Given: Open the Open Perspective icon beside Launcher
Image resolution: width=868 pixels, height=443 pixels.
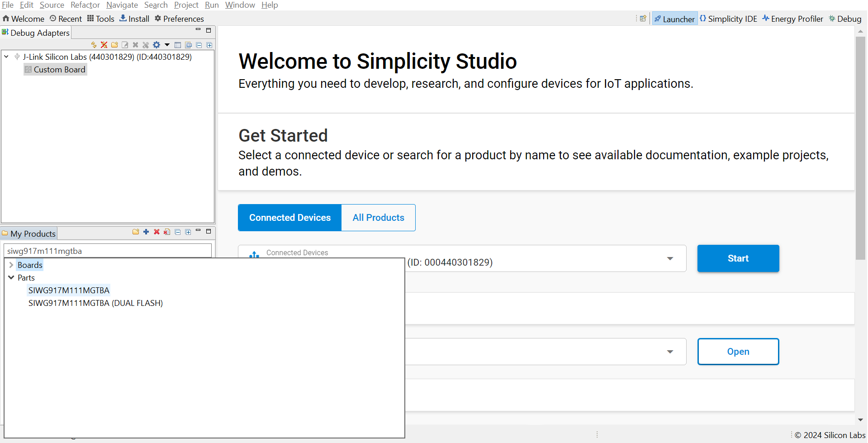Looking at the screenshot, I should 643,19.
